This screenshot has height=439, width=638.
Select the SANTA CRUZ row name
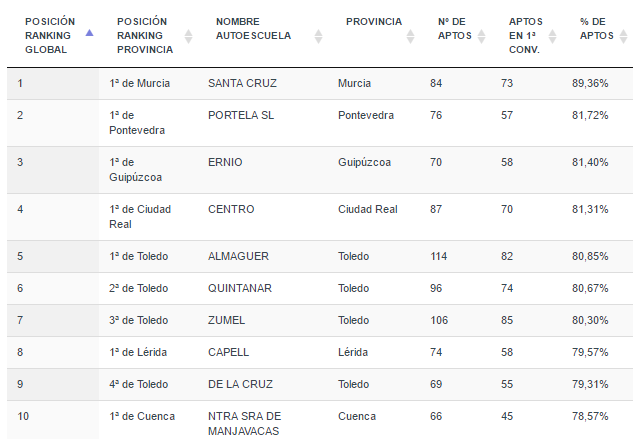(x=242, y=83)
